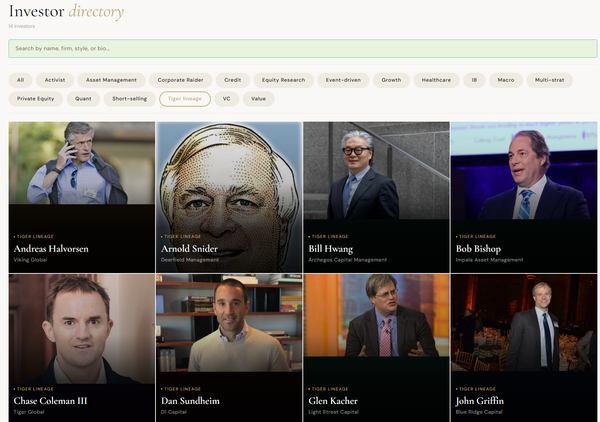Choose the Corporate Raider filter
Image resolution: width=600 pixels, height=422 pixels.
point(181,80)
